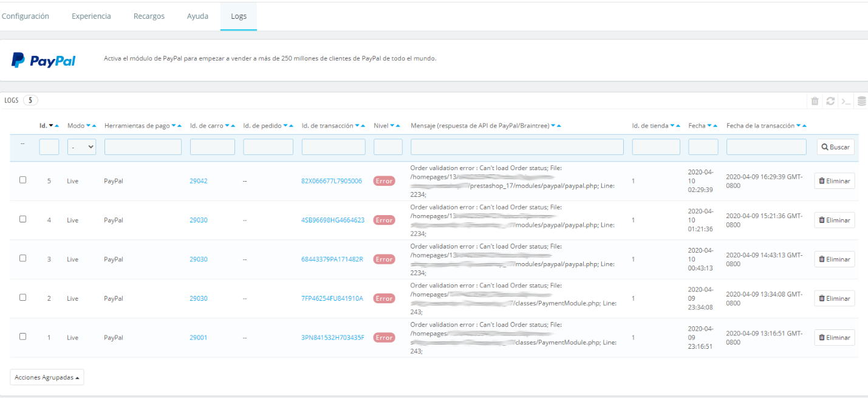Focus the Fecha de la transacción filter field
The height and width of the screenshot is (398, 868).
[x=767, y=147]
